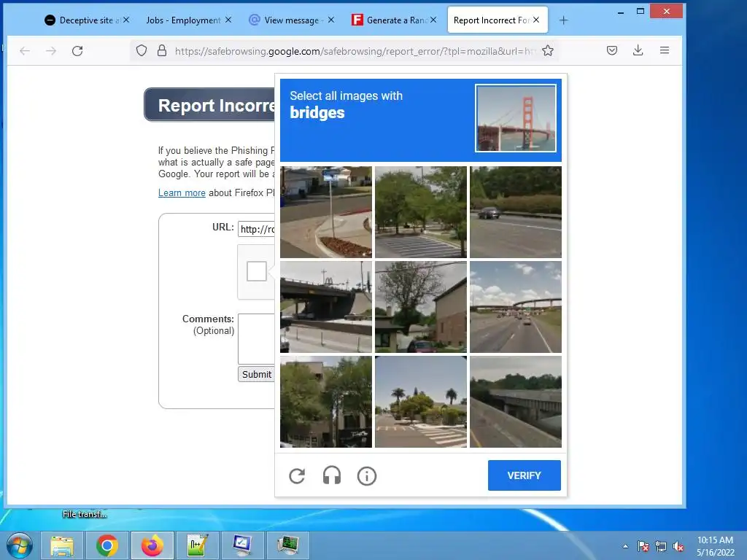
Task: Reload the current page
Action: 77,51
